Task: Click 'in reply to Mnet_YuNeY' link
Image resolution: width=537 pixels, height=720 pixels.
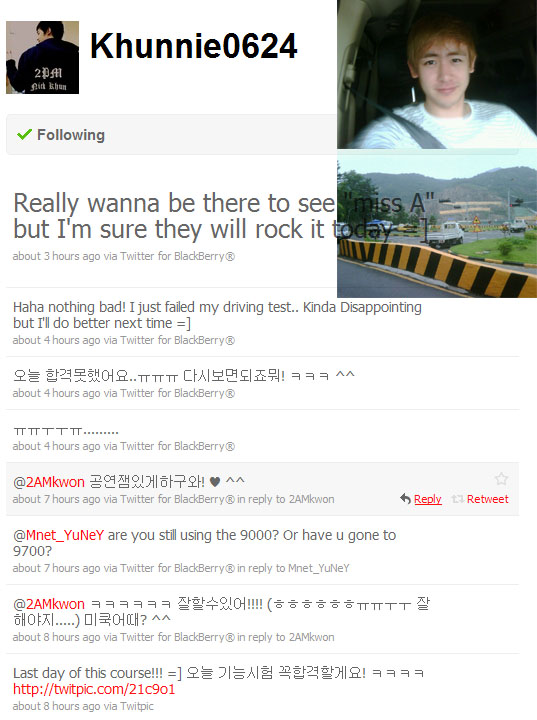Action: (293, 568)
